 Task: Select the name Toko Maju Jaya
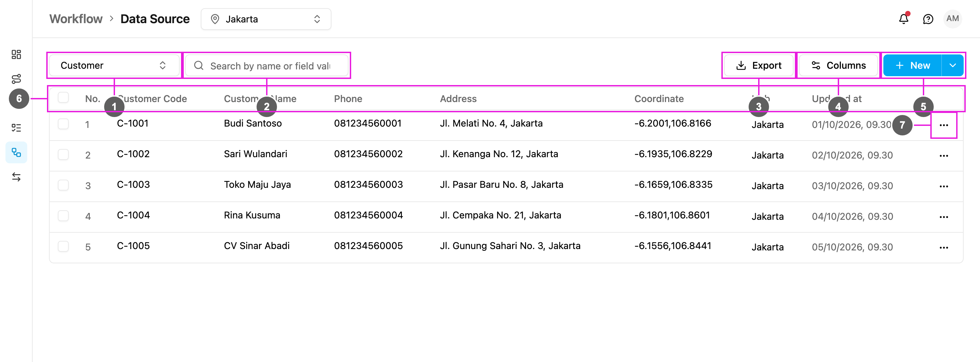(257, 184)
